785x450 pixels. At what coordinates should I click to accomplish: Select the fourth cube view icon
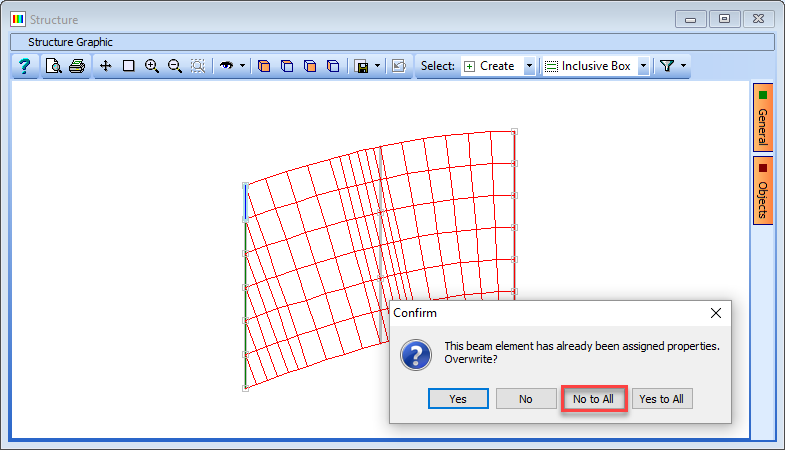click(333, 66)
